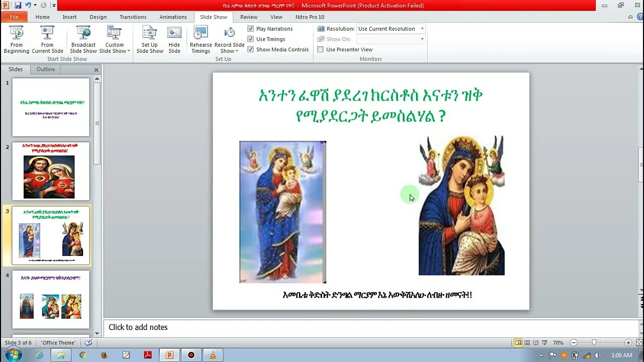
Task: Click zoom in plus button
Action: click(628, 342)
